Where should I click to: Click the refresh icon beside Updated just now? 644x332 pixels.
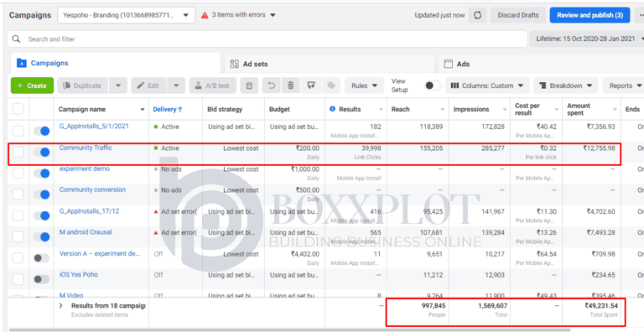[478, 15]
